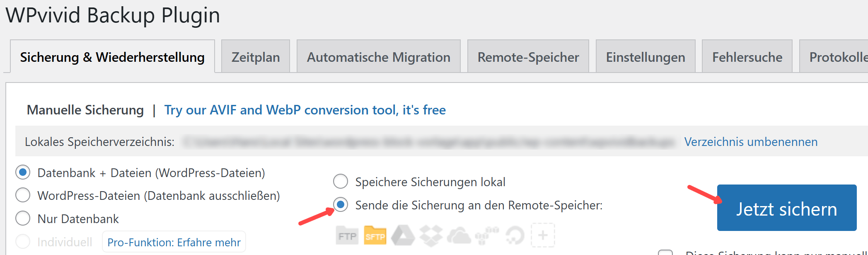
Task: Select the Amazon S3 storage icon
Action: click(x=487, y=236)
